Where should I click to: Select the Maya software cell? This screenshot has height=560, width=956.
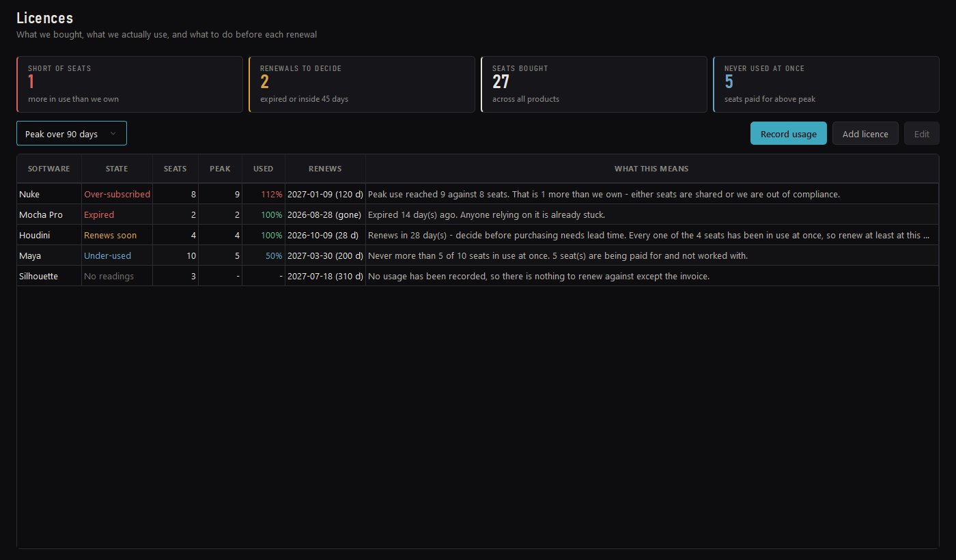(x=49, y=255)
